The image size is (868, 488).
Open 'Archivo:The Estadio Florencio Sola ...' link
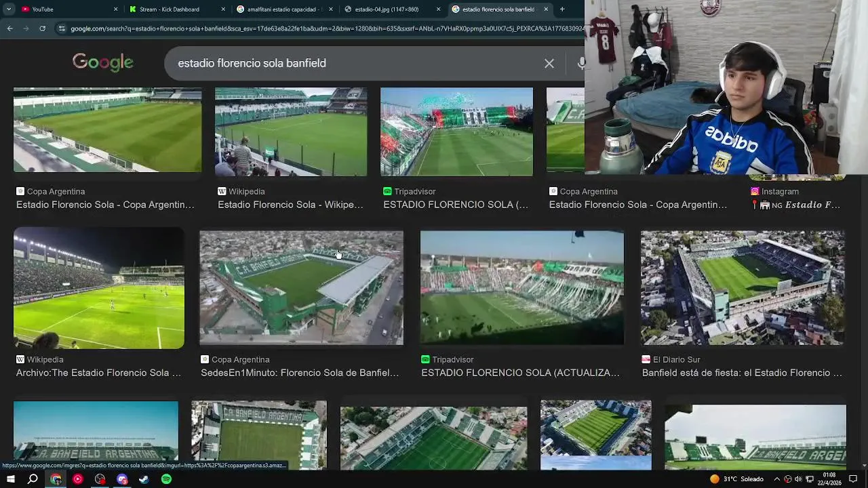tap(98, 373)
